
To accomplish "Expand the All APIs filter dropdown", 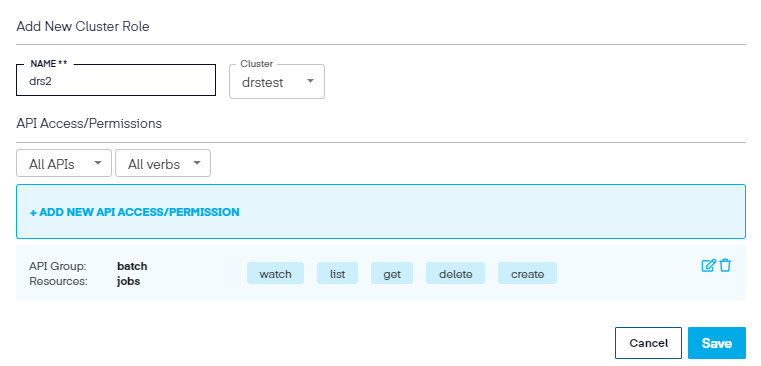I will click(x=64, y=163).
